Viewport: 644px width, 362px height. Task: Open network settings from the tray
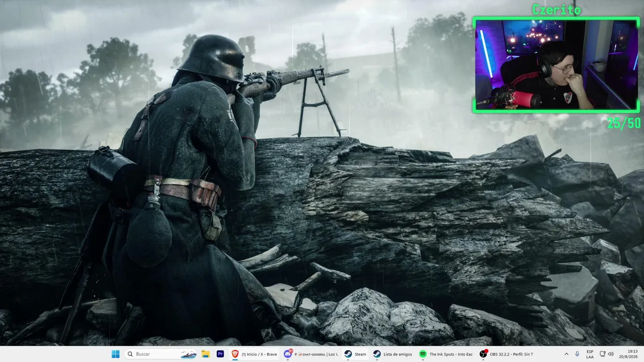(x=602, y=354)
